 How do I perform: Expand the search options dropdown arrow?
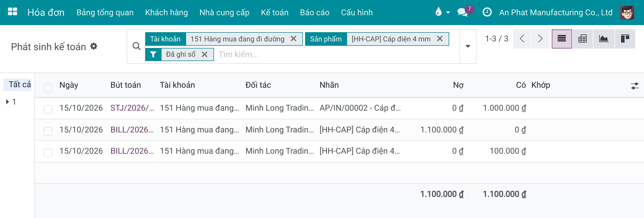tap(468, 46)
